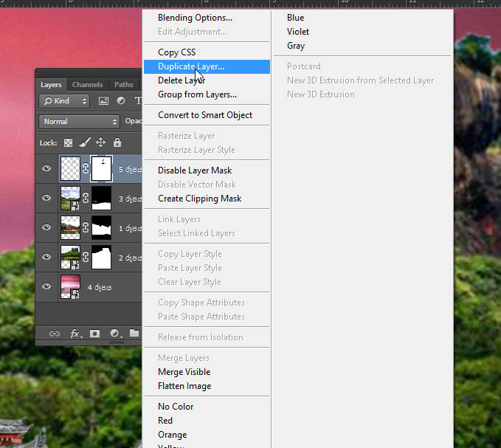The width and height of the screenshot is (501, 448).
Task: Select the layer 5 mask thumbnail
Action: pos(102,169)
